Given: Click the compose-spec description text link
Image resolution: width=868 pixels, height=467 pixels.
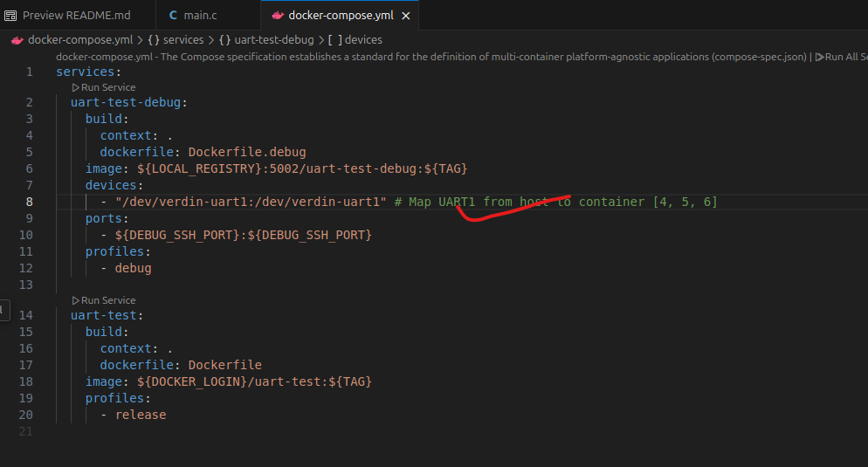Looking at the screenshot, I should point(428,57).
